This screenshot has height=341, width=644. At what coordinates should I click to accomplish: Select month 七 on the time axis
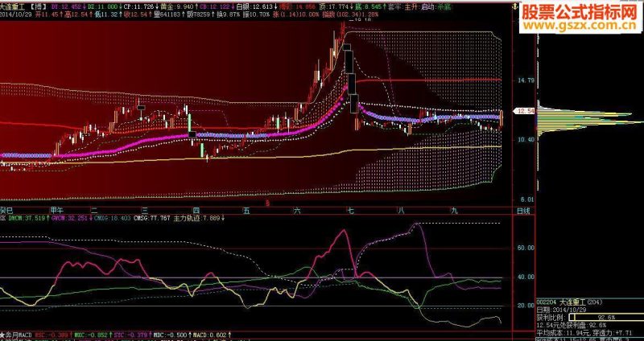(350, 211)
